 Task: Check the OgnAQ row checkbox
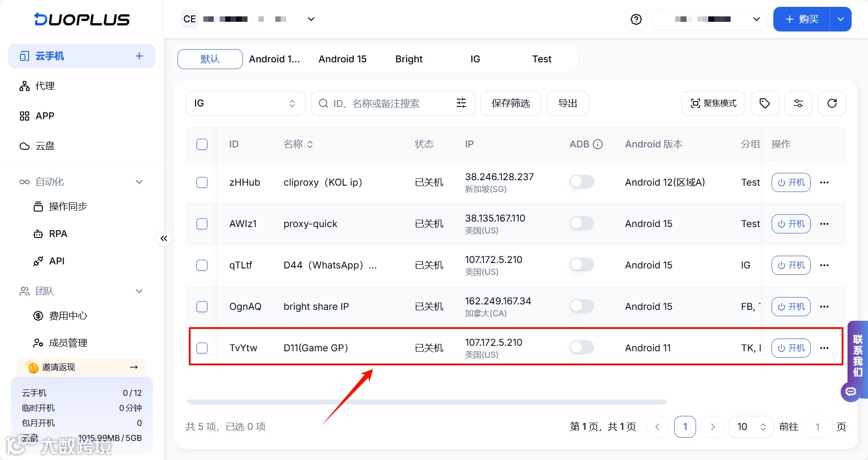coord(202,307)
